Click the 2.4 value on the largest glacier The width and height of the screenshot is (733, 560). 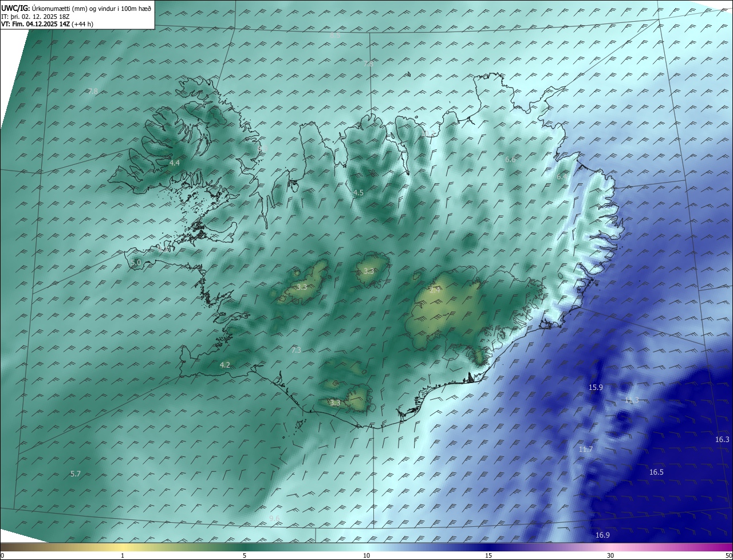click(435, 290)
